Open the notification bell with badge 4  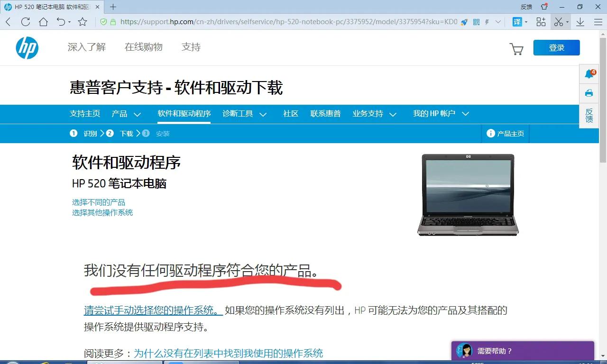coord(589,73)
